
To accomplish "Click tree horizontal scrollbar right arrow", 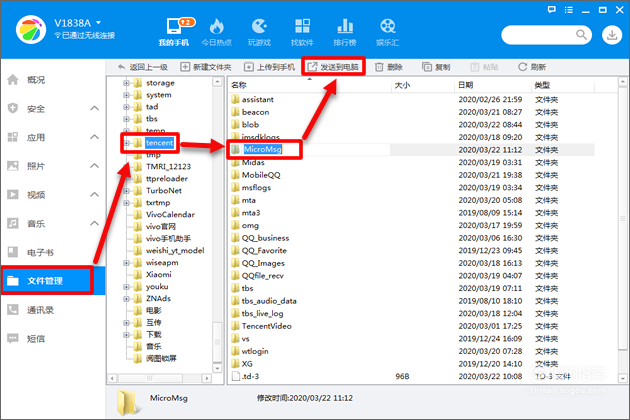I will tap(207, 378).
